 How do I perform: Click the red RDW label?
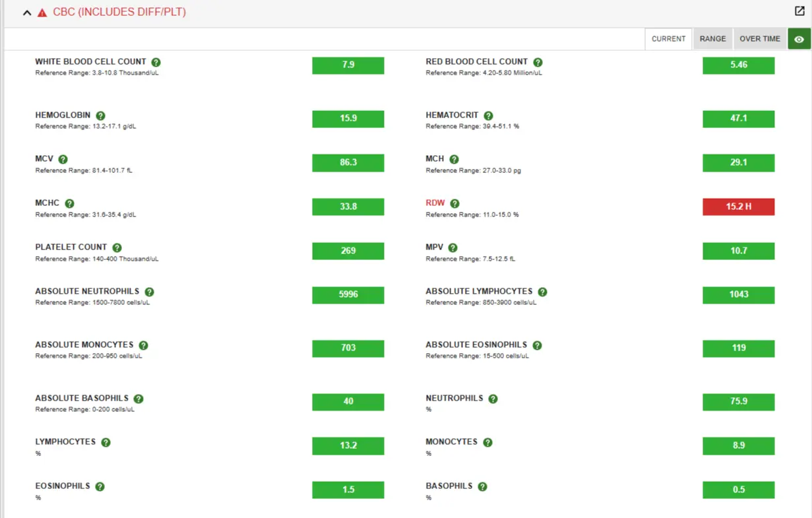click(x=435, y=203)
